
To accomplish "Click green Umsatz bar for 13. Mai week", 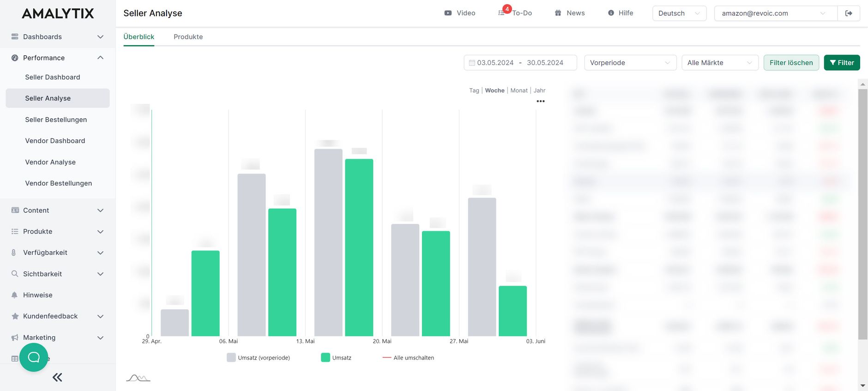I will click(x=359, y=247).
